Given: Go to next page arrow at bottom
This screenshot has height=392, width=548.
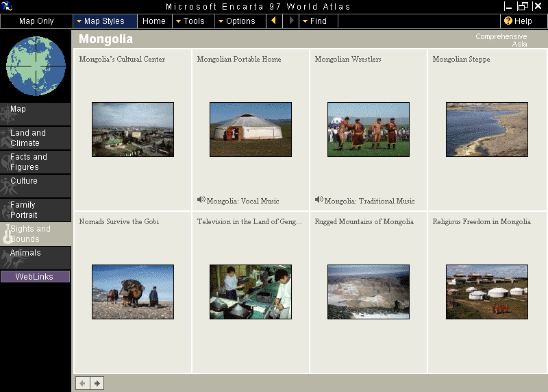Looking at the screenshot, I should [97, 383].
